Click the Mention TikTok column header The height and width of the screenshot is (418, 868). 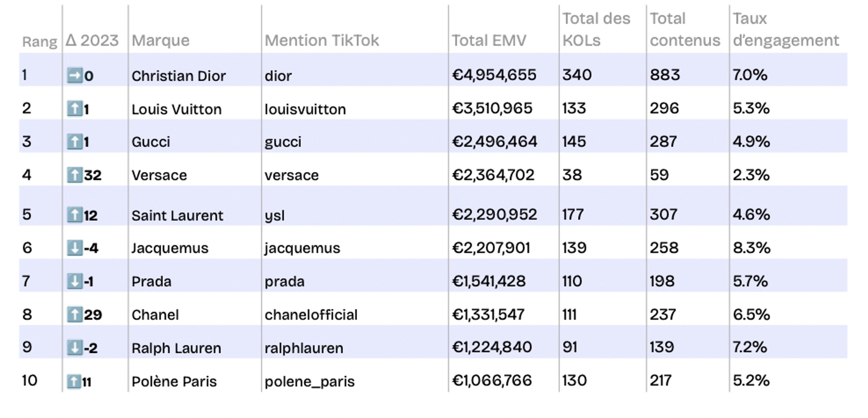click(x=322, y=40)
